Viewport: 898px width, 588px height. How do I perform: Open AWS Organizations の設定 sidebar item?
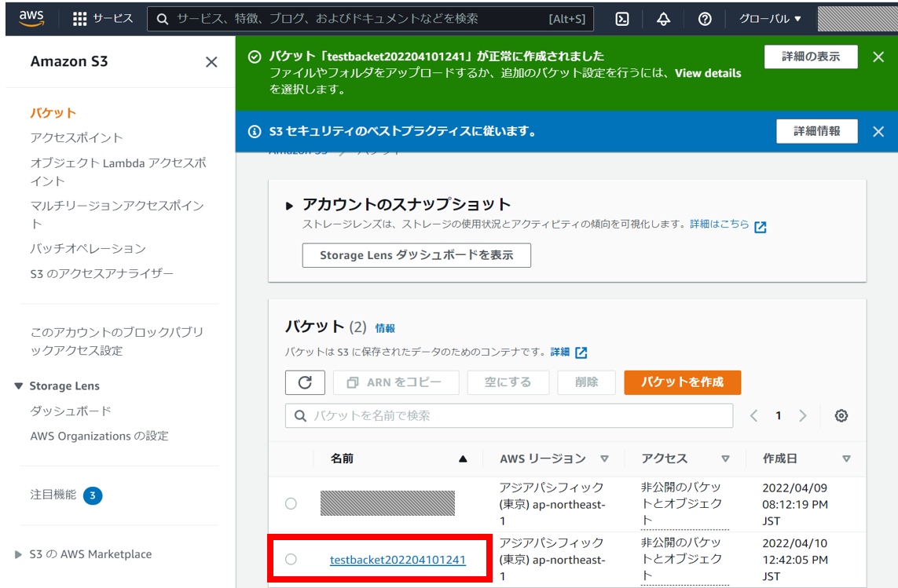[100, 436]
